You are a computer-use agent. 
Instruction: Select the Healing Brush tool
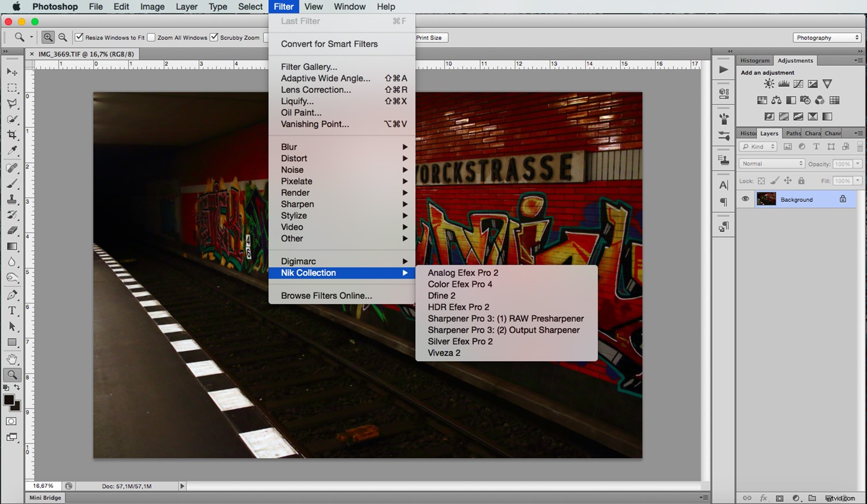pos(12,168)
